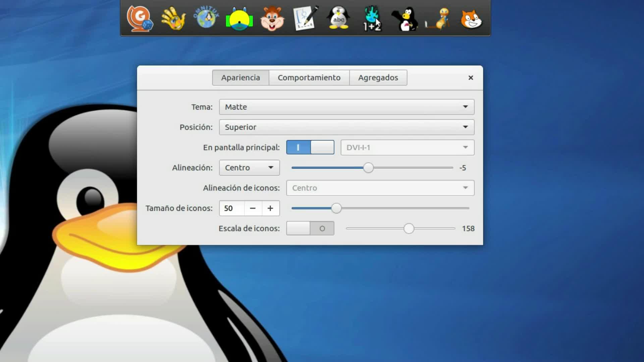Viewport: 644px width, 362px height.
Task: Enable Escala de iconos switch
Action: tap(310, 228)
